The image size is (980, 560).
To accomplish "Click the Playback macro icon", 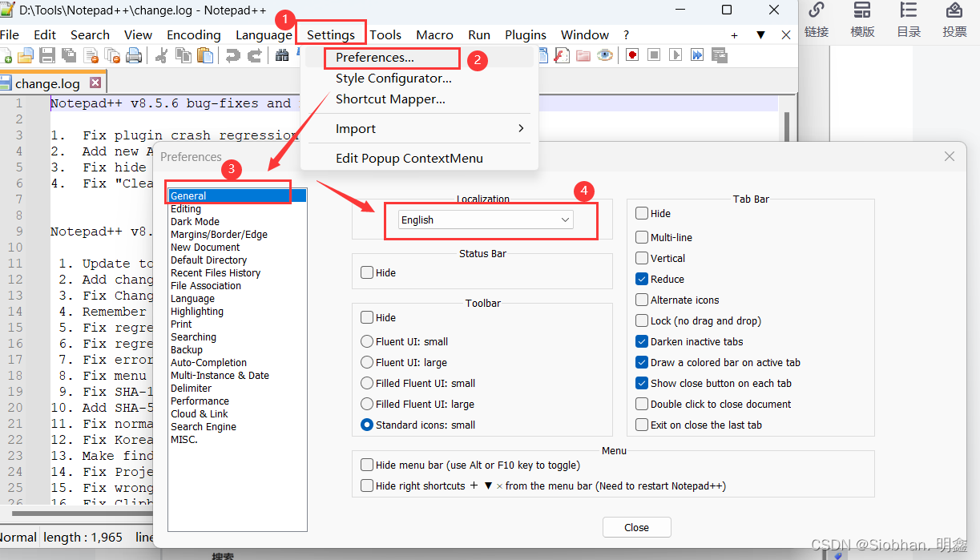I will [676, 55].
